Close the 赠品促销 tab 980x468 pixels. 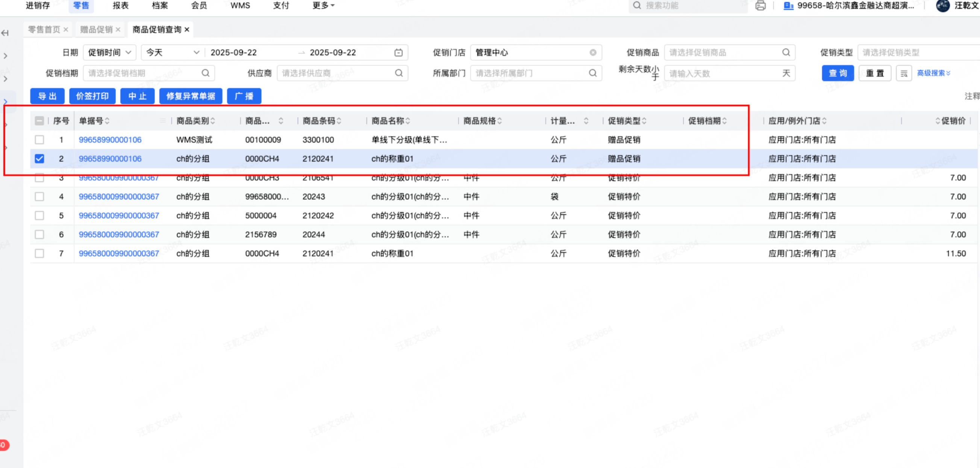point(118,30)
